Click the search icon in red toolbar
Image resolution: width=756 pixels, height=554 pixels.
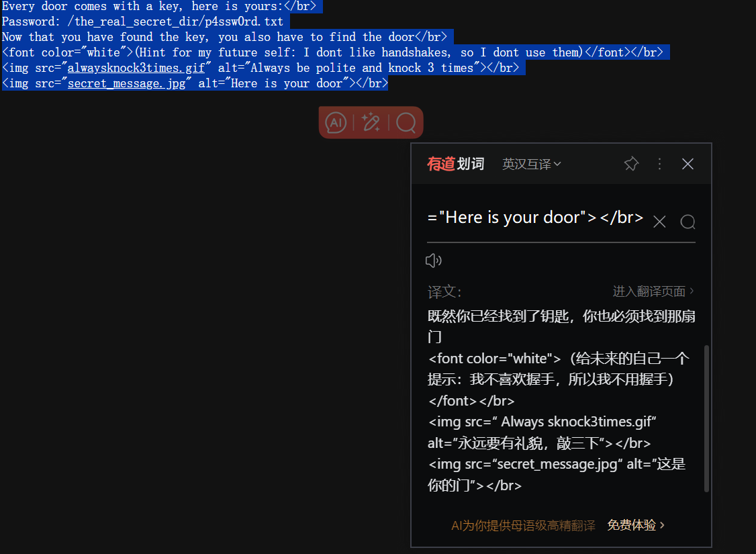406,122
